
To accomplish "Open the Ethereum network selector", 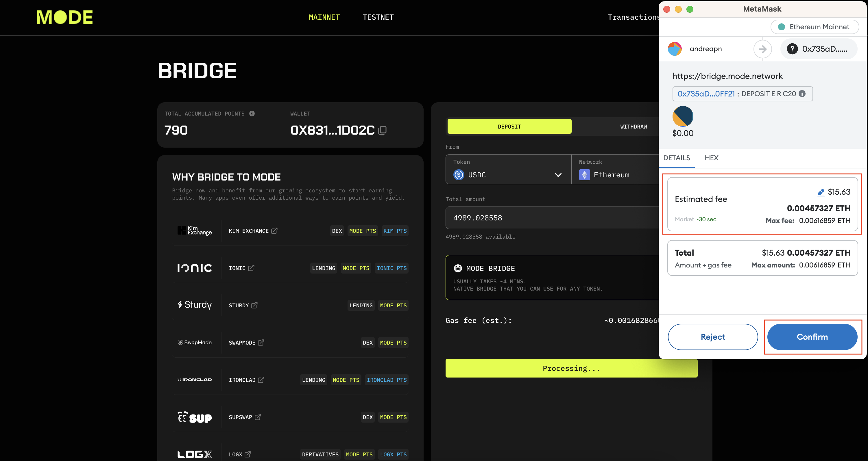I will point(615,169).
